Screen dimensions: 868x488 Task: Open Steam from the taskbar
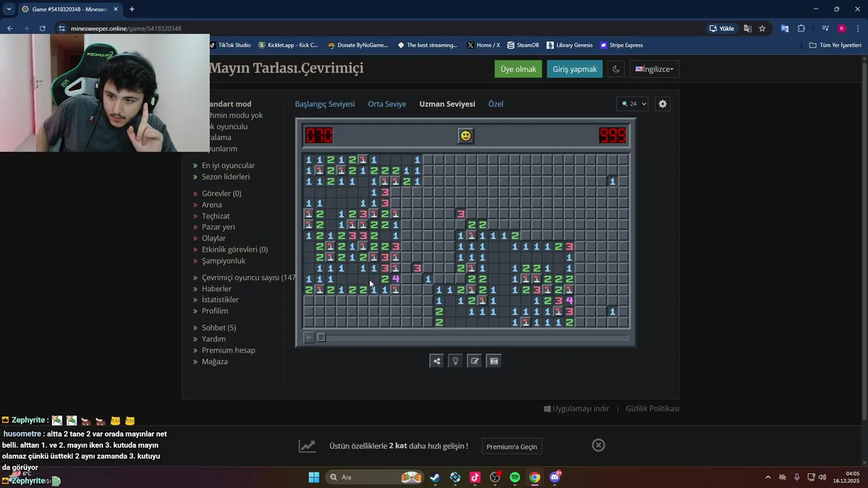tap(435, 477)
